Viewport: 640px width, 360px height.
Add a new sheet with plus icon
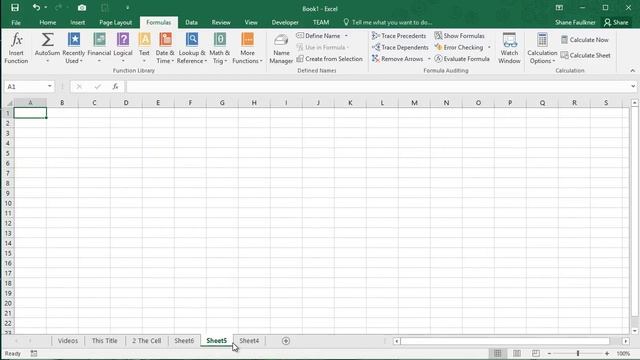coord(286,341)
